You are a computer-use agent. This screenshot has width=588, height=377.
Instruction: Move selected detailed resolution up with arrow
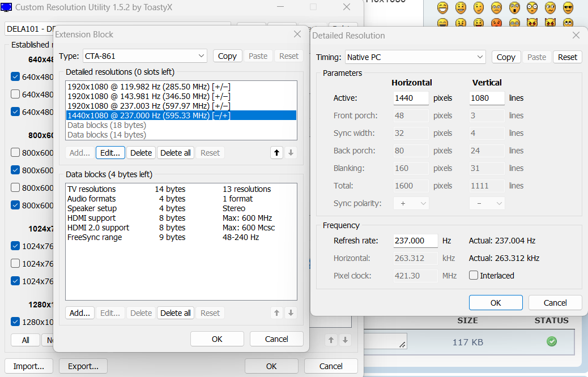pyautogui.click(x=276, y=153)
